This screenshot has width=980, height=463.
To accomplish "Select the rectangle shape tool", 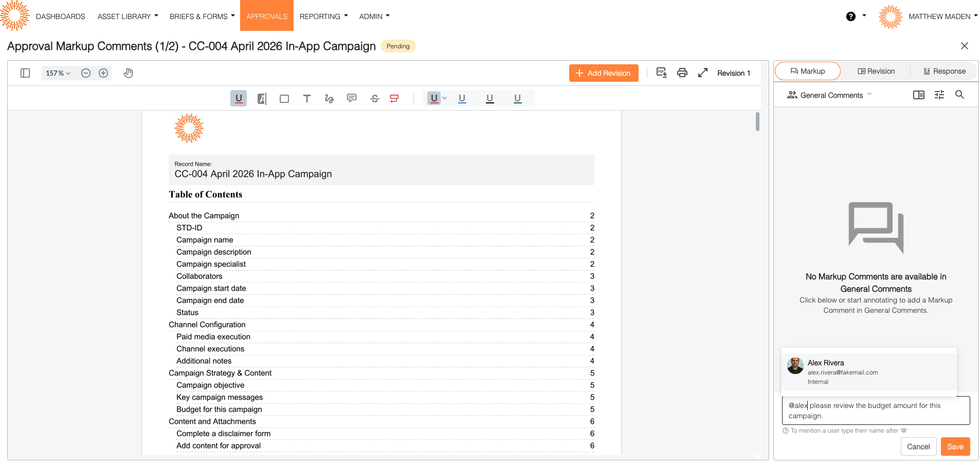I will pyautogui.click(x=284, y=98).
